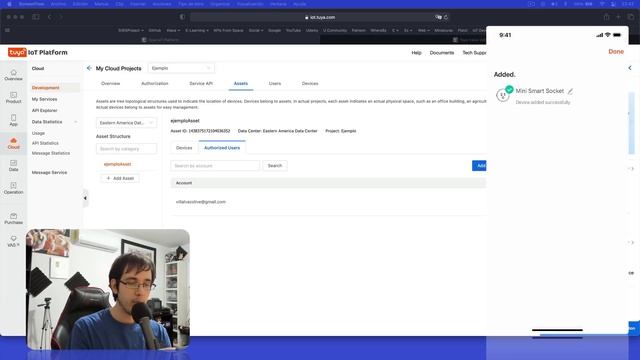Switch to the top Devices tab
Image resolution: width=640 pixels, height=360 pixels.
coord(310,83)
